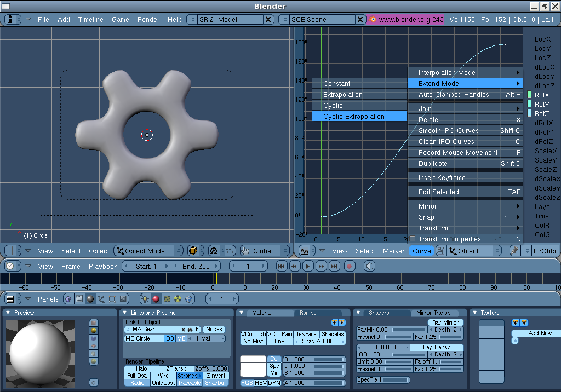Choose Cyclic Extrapolation extend mode
Screen dimensions: 561x392
(359, 116)
